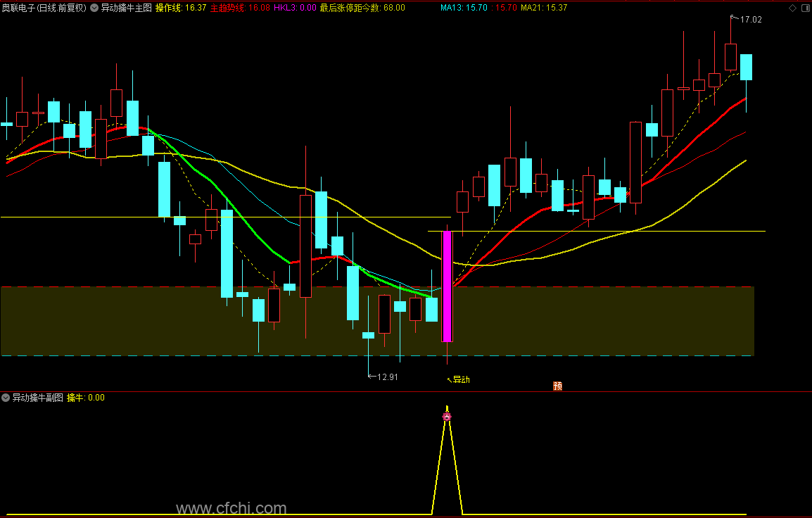Screen dimensions: 812x518
Task: Select the 操作线: 16.37 readout
Action: [181, 8]
